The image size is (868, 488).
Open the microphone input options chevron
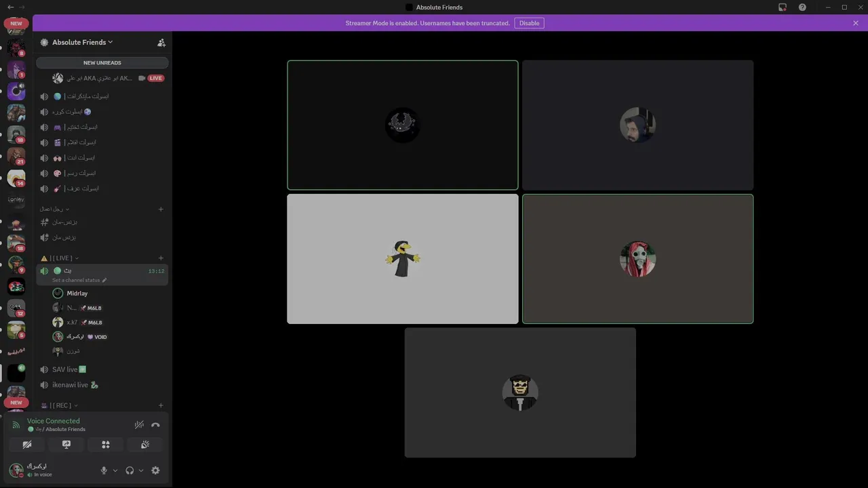point(115,470)
